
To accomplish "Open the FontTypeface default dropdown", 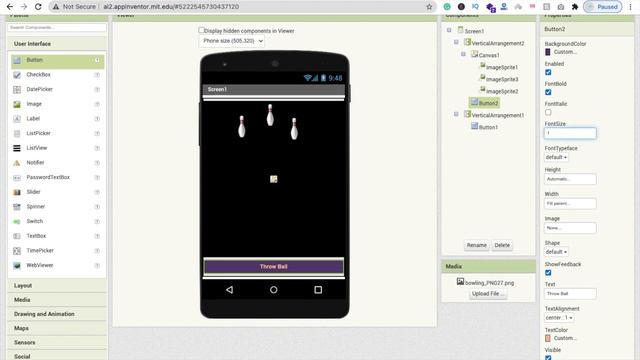I will (556, 157).
